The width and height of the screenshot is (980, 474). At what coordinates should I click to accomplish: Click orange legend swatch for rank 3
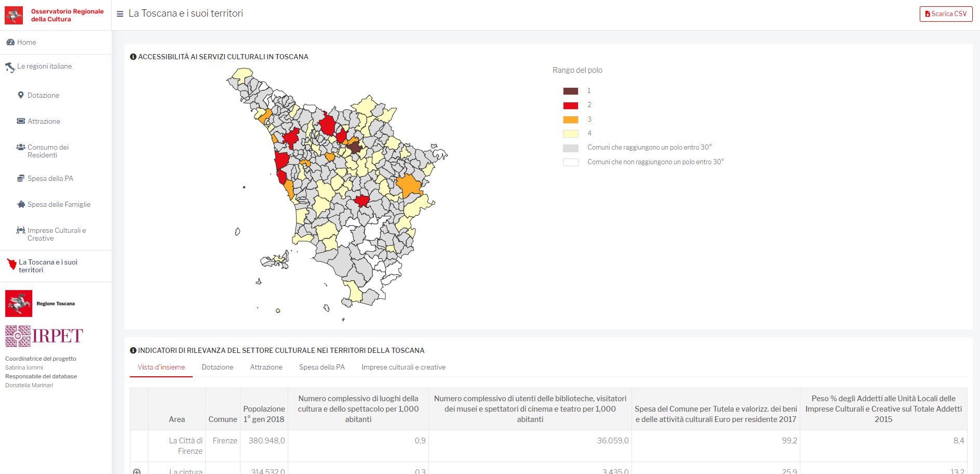click(570, 120)
